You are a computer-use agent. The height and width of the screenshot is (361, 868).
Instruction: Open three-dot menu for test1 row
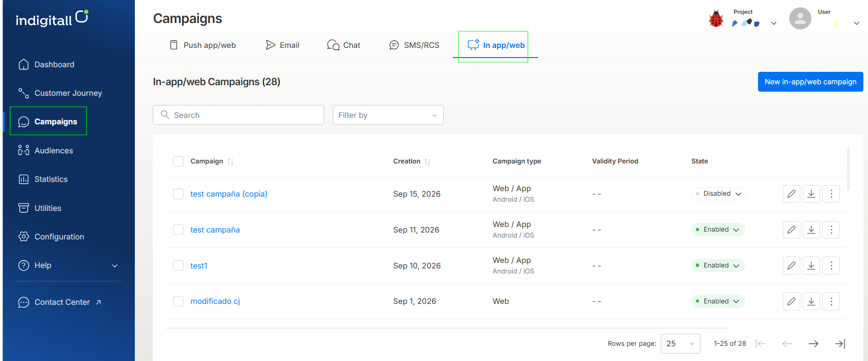pyautogui.click(x=831, y=266)
